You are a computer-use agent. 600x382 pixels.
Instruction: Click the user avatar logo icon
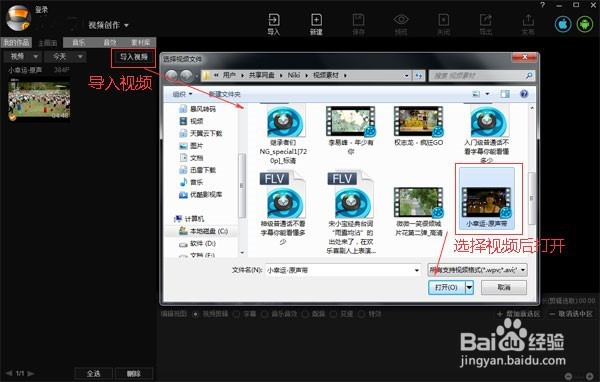[18, 18]
